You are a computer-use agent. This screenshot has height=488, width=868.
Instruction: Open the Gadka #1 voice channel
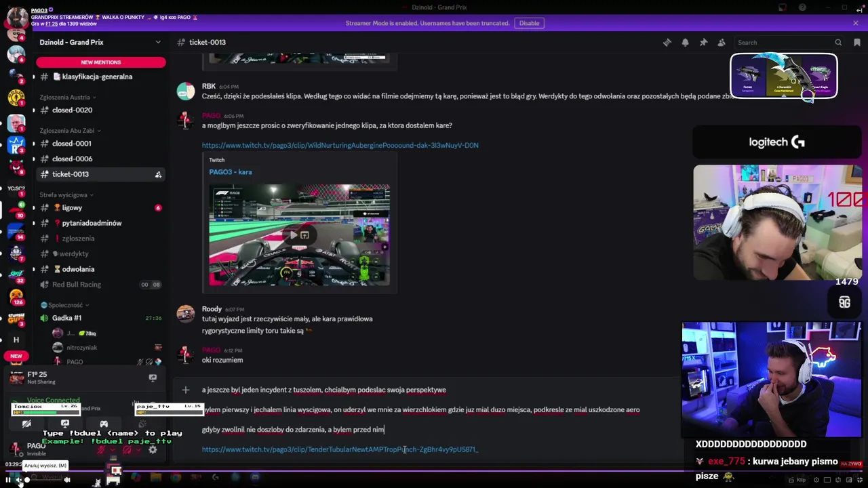pyautogui.click(x=100, y=318)
